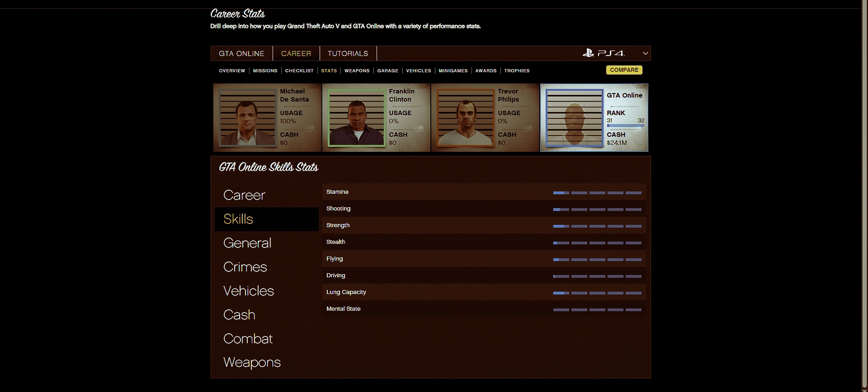The width and height of the screenshot is (868, 392).
Task: Select Trevor Philips mugshot
Action: pos(466,118)
